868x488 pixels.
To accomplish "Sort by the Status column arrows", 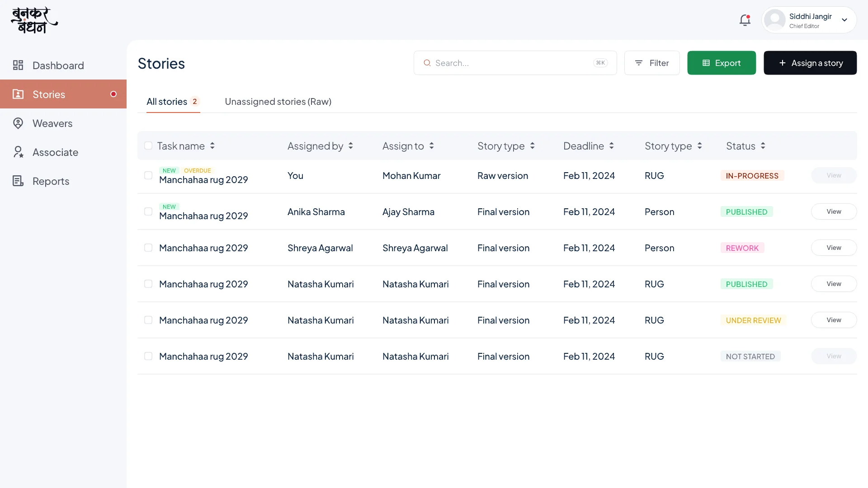I will (x=763, y=146).
